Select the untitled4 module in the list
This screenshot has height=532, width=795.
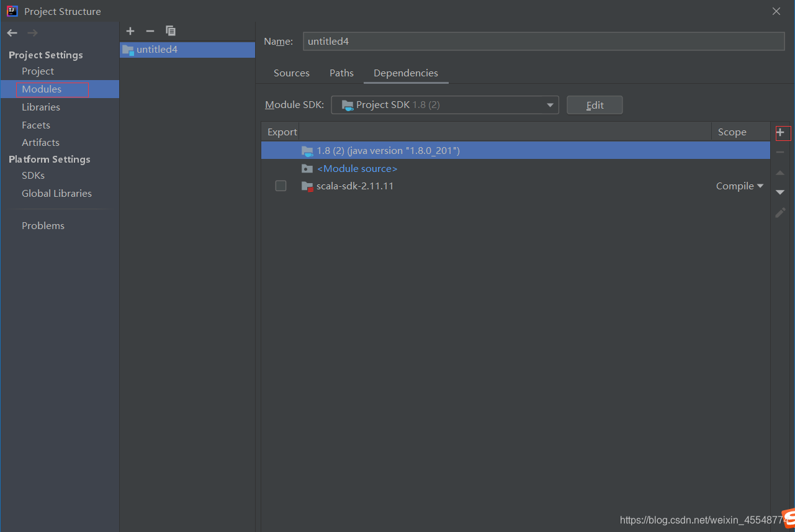click(x=187, y=50)
